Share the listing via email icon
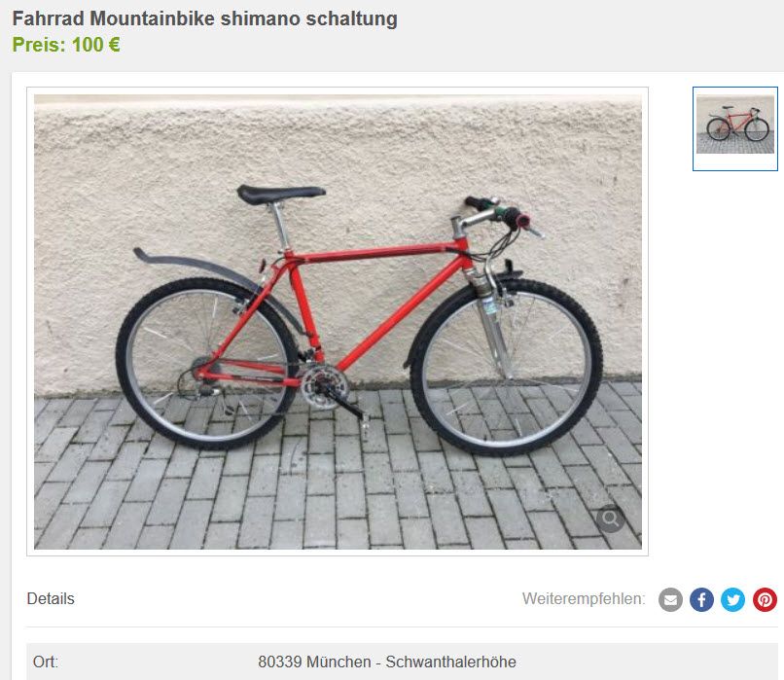Screen dimensions: 784x680 [x=670, y=599]
